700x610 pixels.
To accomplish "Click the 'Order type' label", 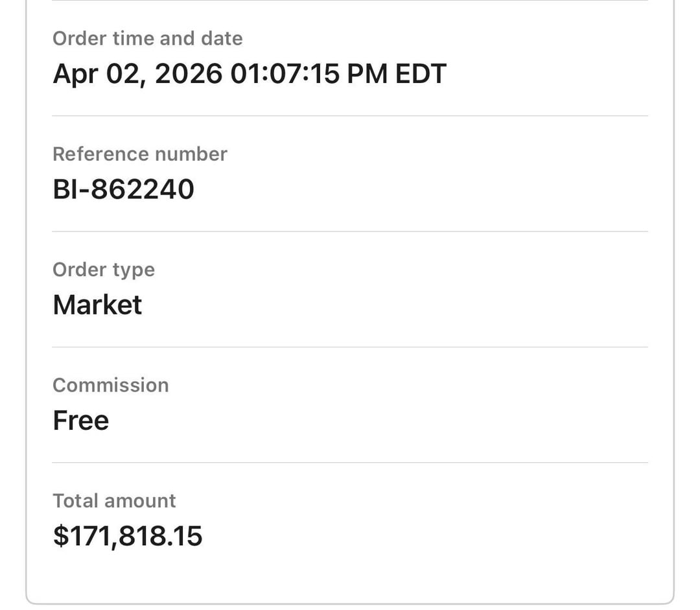I will 103,270.
